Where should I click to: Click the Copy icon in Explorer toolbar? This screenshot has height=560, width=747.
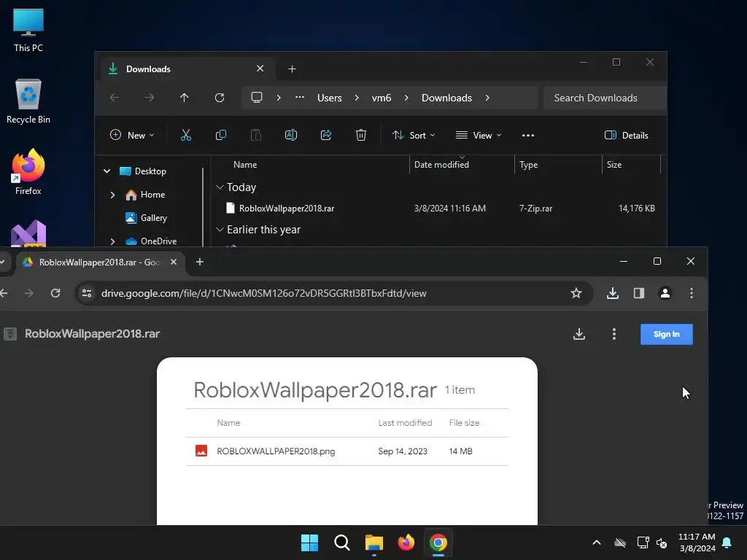(220, 135)
